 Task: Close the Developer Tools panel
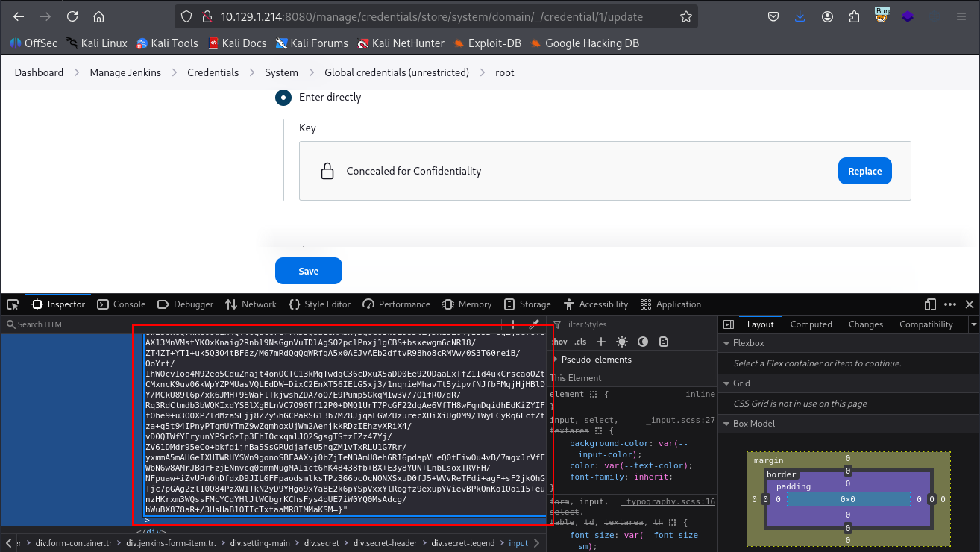970,304
